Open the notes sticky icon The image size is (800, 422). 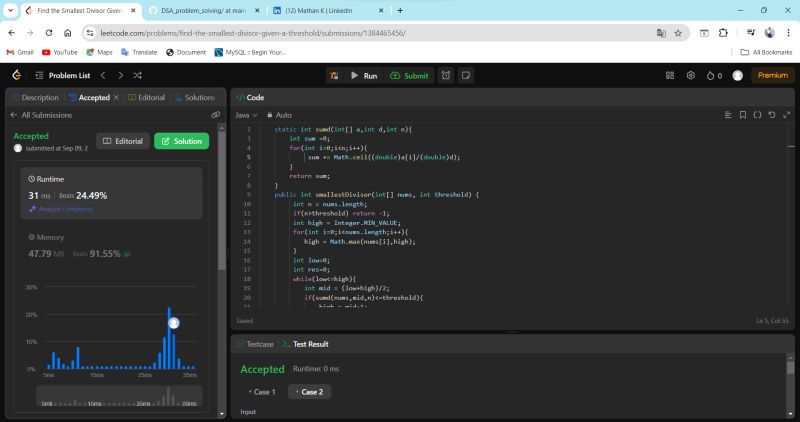466,75
